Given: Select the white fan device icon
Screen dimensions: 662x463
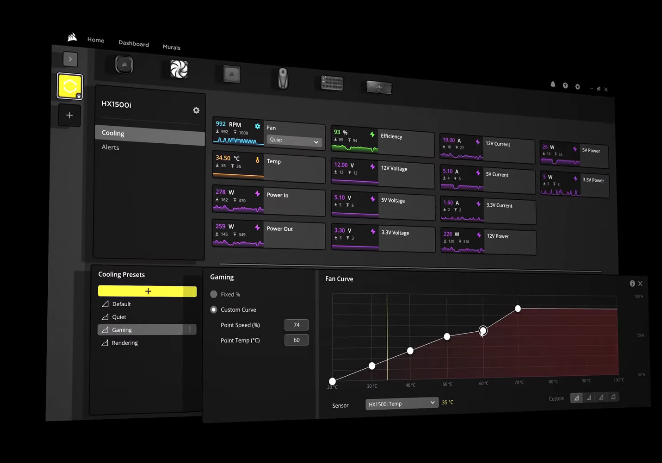Looking at the screenshot, I should click(x=179, y=69).
